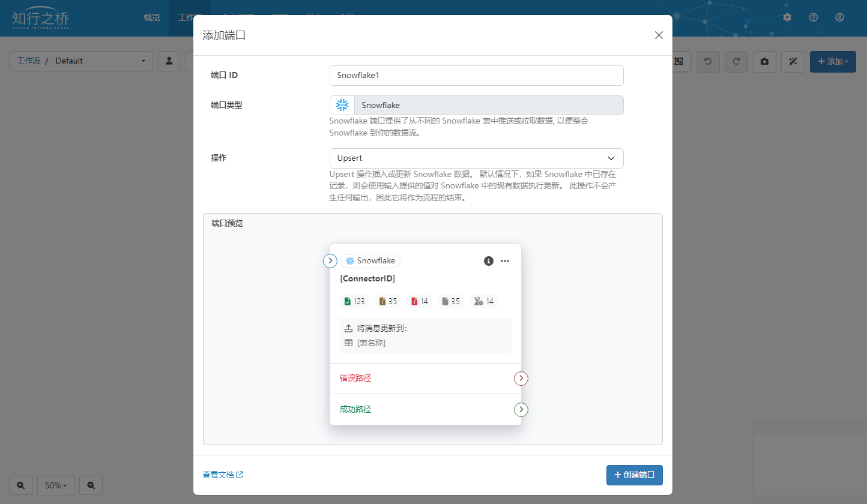Open the 50% zoom level dropdown
The width and height of the screenshot is (867, 504).
click(x=56, y=485)
